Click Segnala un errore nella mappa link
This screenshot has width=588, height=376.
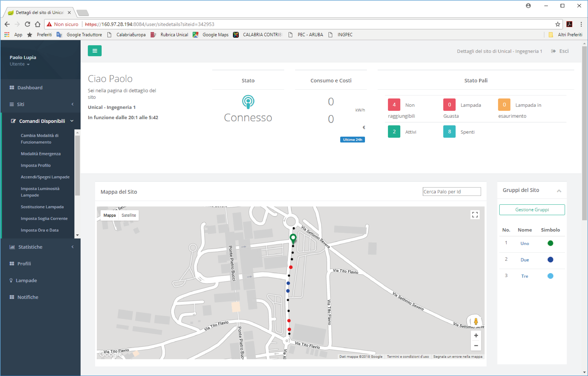pyautogui.click(x=458, y=356)
